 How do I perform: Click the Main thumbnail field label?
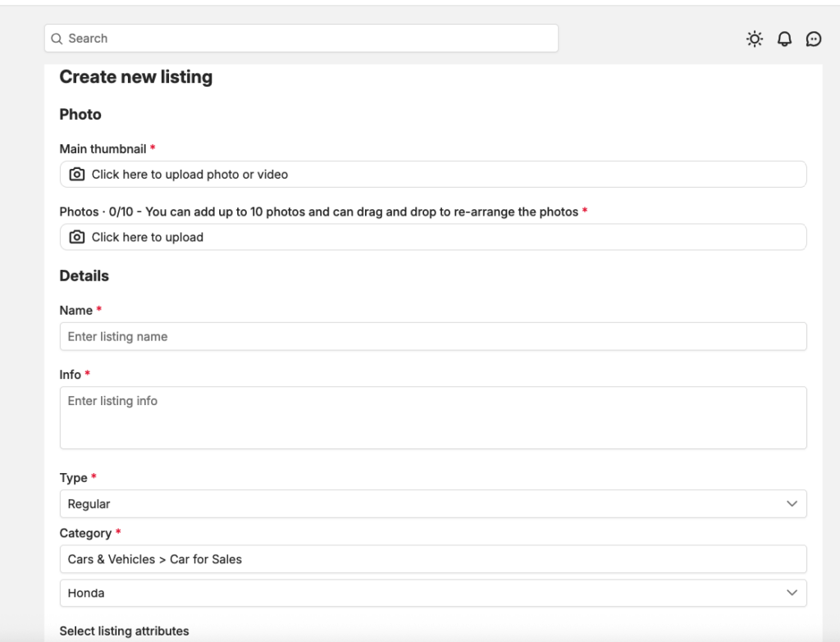click(103, 149)
